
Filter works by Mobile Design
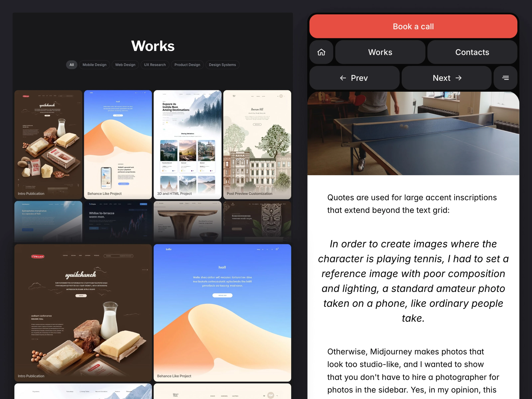pos(94,65)
